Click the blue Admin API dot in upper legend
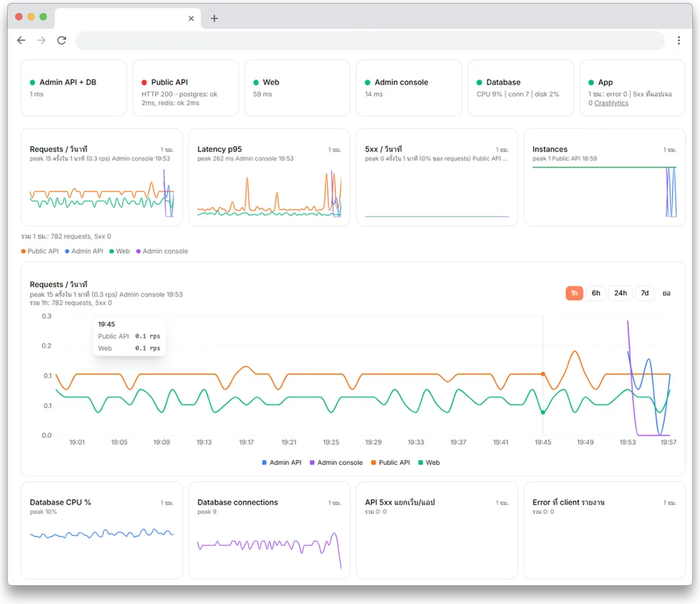700x604 pixels. point(67,252)
